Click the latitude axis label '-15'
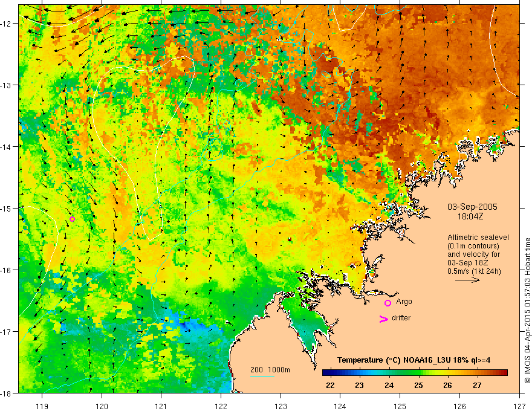 point(6,208)
